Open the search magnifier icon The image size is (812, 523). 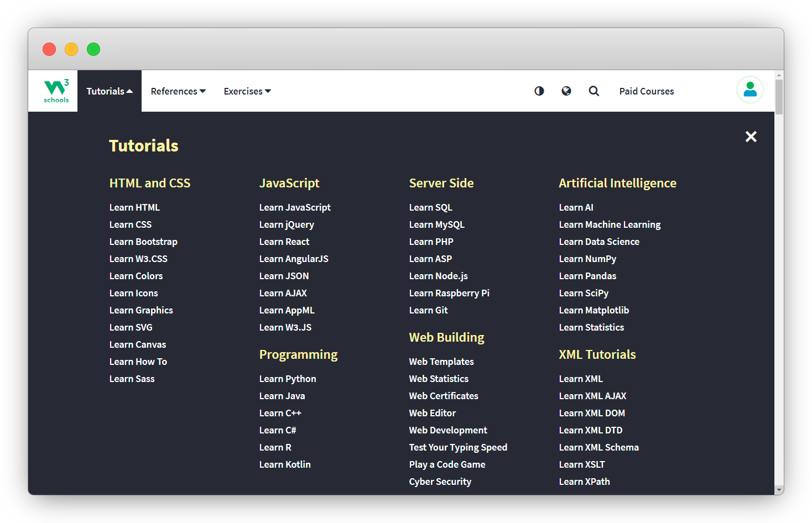(594, 91)
